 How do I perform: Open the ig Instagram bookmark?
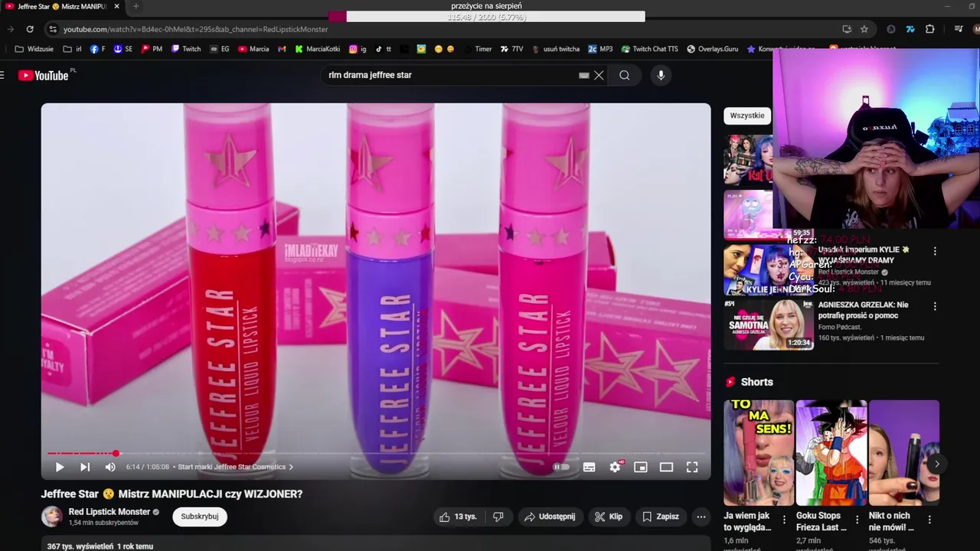point(358,49)
